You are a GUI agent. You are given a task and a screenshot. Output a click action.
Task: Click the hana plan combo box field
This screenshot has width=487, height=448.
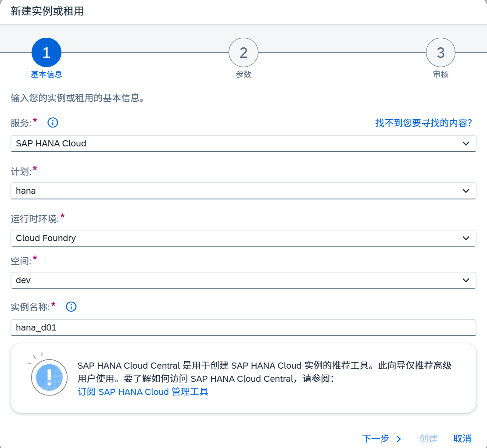point(243,191)
